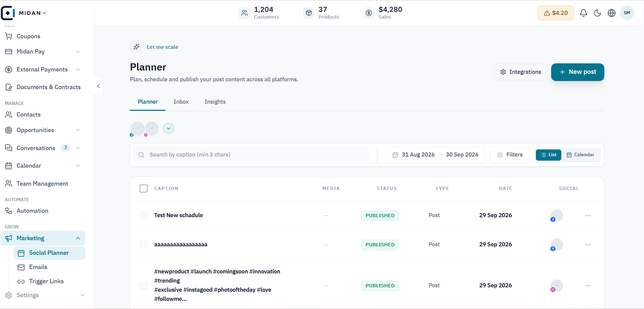Open the Filters button

(509, 155)
